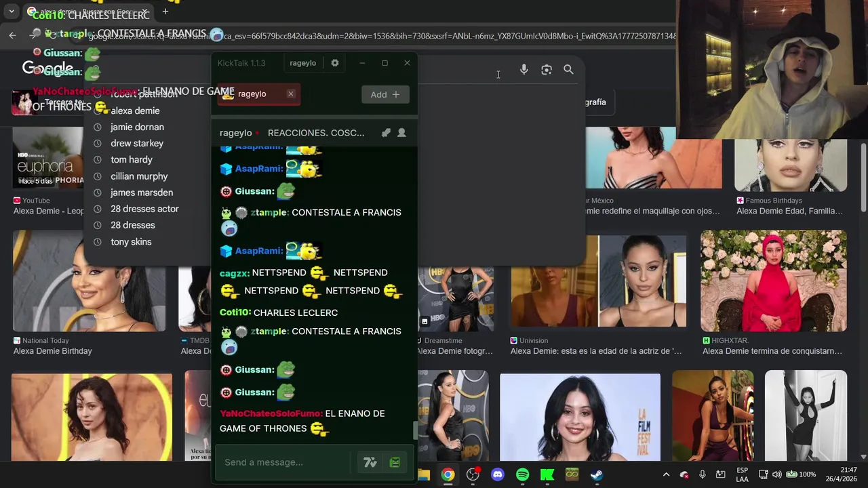The height and width of the screenshot is (488, 868).
Task: Open the 7TV emote picker
Action: tap(370, 462)
